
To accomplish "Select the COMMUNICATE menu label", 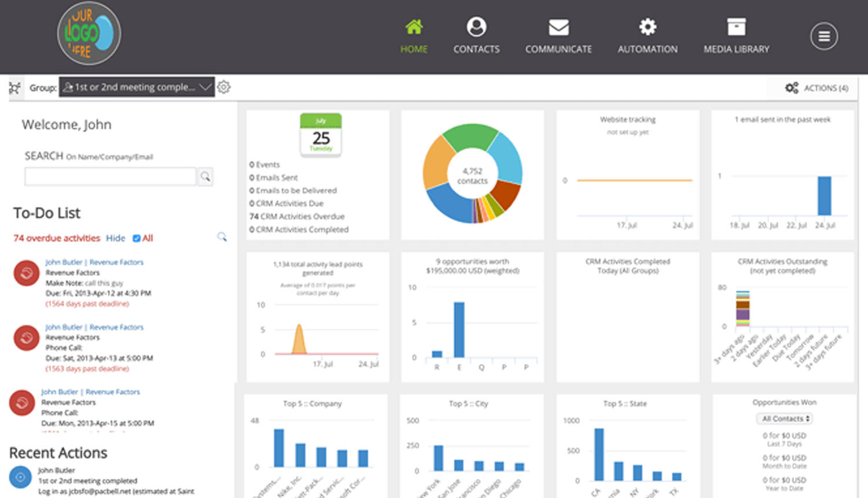I will [x=558, y=49].
